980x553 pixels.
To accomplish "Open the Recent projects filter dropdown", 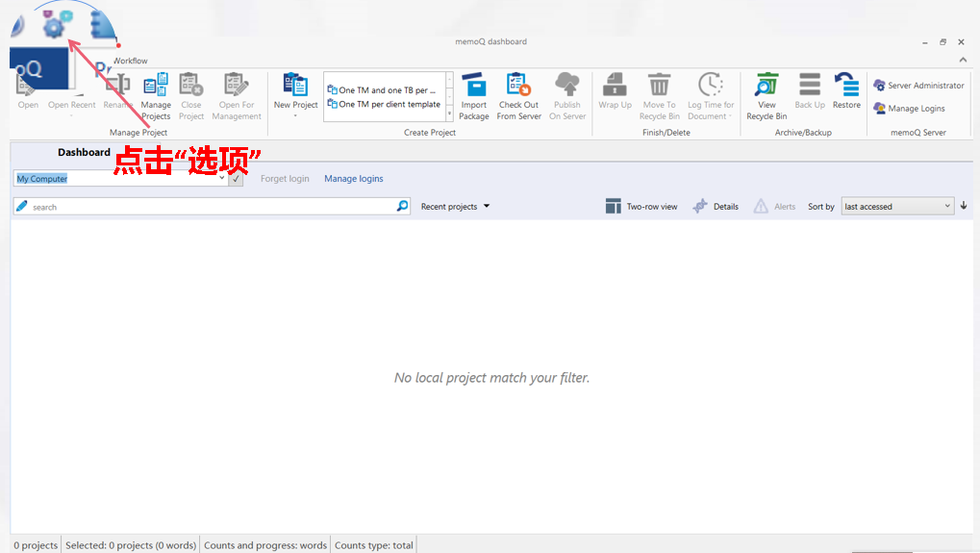I will coord(456,207).
